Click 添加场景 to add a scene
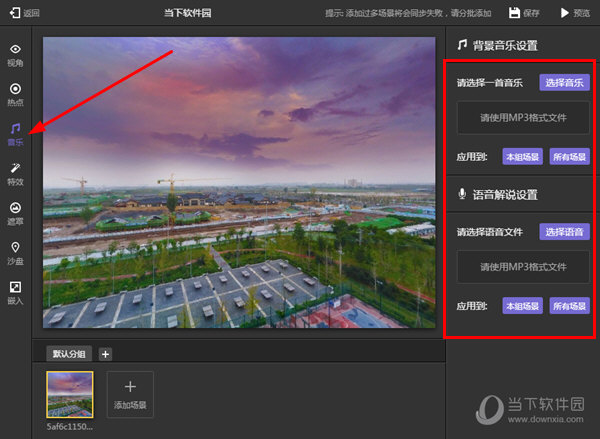 (130, 395)
